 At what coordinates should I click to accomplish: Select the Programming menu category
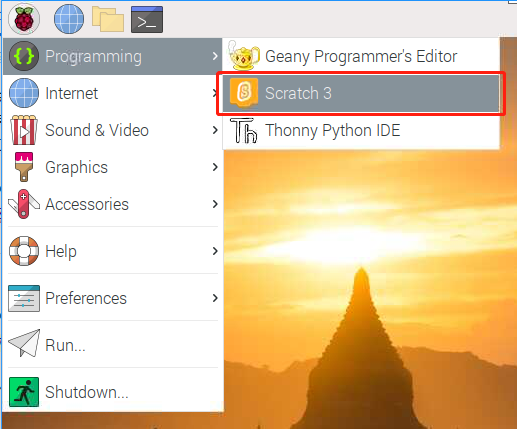click(113, 56)
